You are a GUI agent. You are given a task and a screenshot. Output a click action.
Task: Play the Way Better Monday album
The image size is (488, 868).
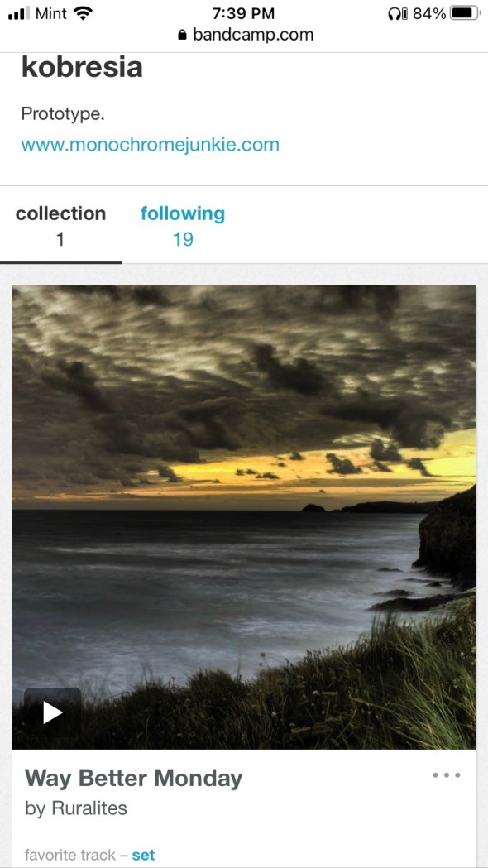coord(53,712)
